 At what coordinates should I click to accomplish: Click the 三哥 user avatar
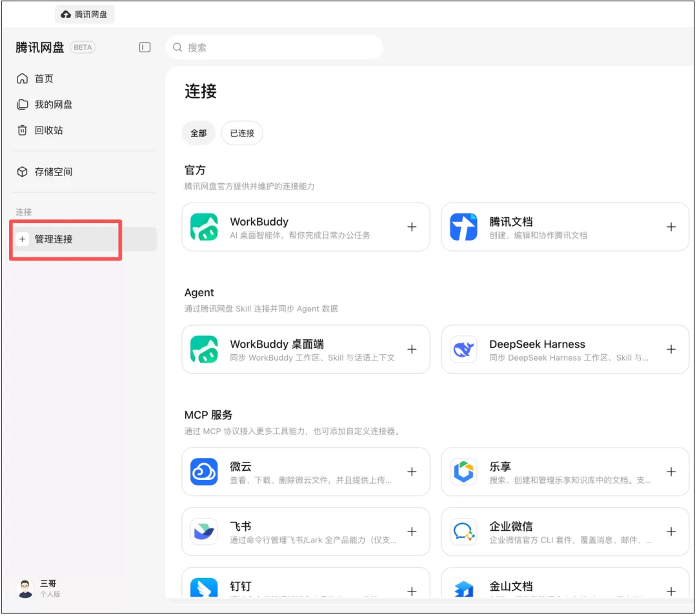click(25, 589)
